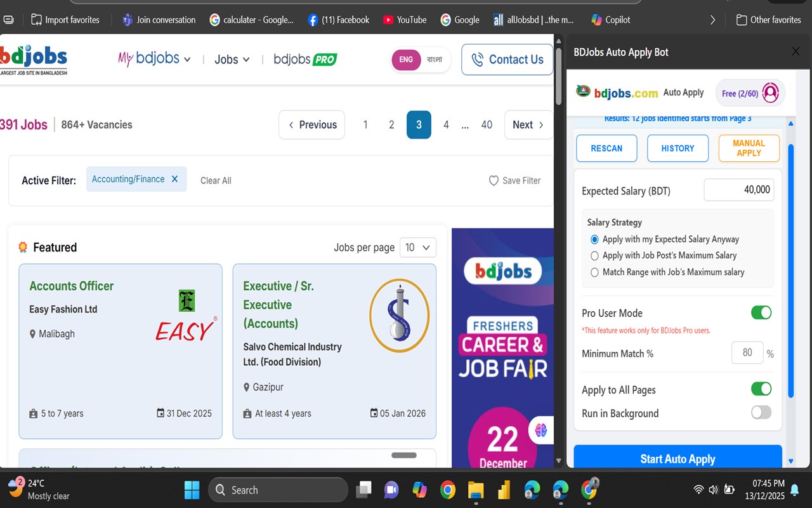
Task: Open the Import favorites bookmark
Action: pyautogui.click(x=65, y=20)
